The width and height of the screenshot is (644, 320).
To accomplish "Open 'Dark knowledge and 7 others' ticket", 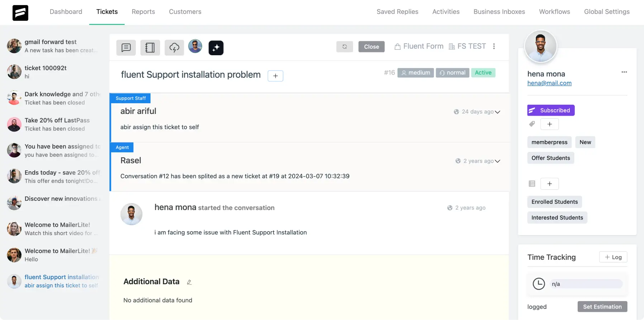I will pyautogui.click(x=54, y=98).
